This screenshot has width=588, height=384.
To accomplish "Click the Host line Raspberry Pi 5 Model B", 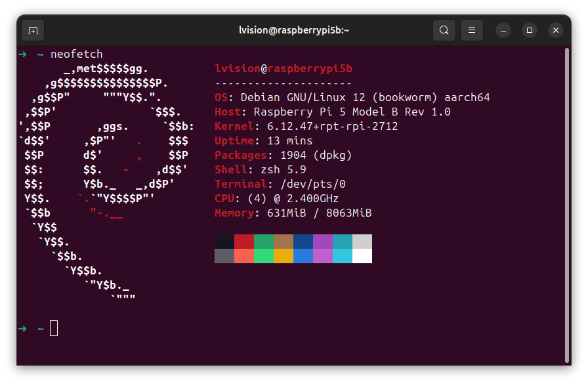I will 333,112.
